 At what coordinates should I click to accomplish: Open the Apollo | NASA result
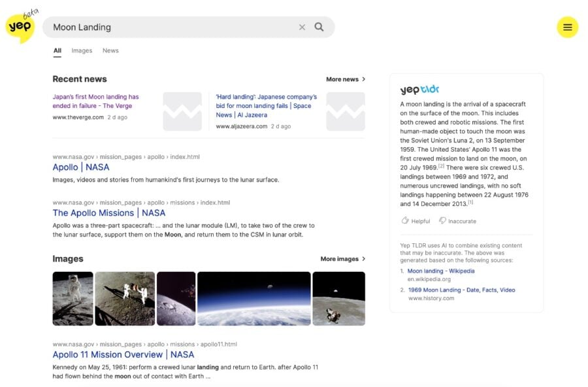pyautogui.click(x=81, y=167)
